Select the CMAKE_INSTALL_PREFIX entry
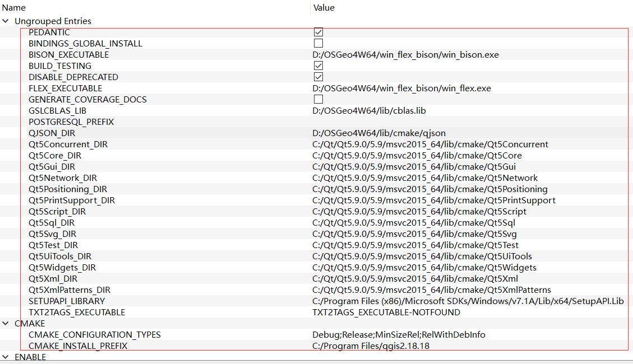This screenshot has height=364, width=633. point(78,346)
